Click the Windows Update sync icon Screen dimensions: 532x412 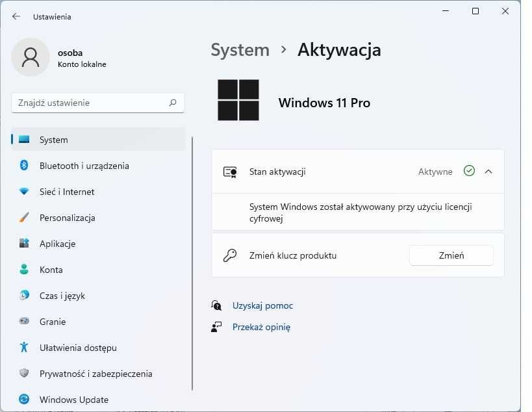coord(24,399)
